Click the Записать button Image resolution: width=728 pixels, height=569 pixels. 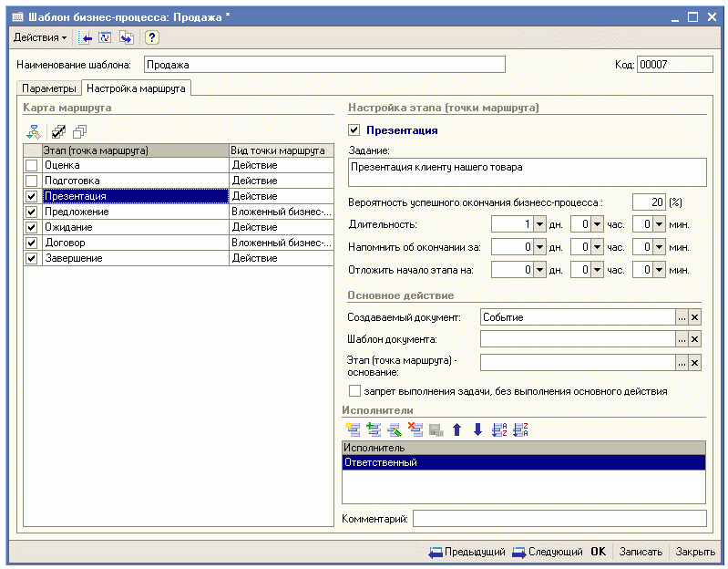coord(641,552)
